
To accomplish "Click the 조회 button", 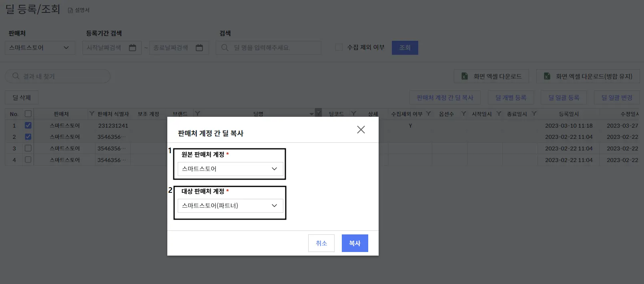I will pos(405,48).
